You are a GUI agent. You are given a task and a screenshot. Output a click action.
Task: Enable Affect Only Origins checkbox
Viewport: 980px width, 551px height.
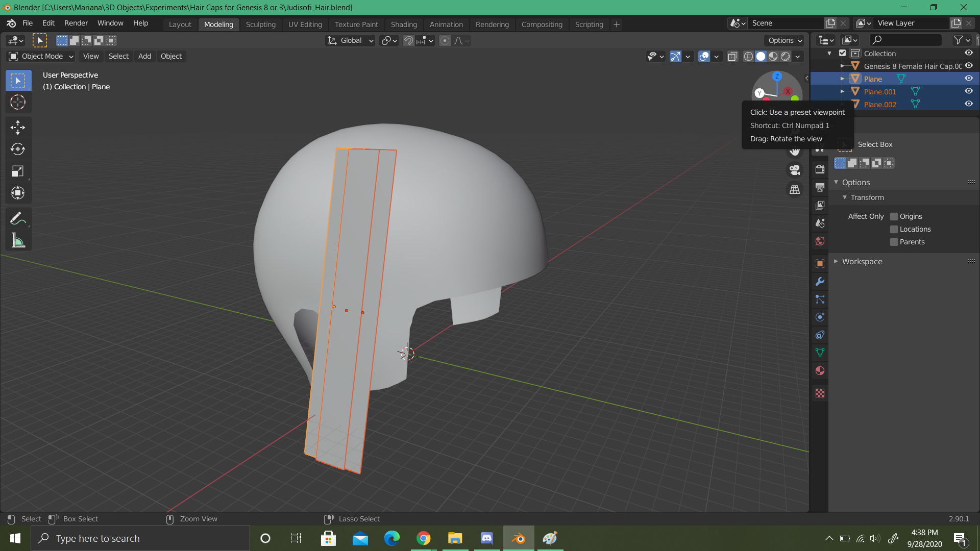tap(894, 216)
